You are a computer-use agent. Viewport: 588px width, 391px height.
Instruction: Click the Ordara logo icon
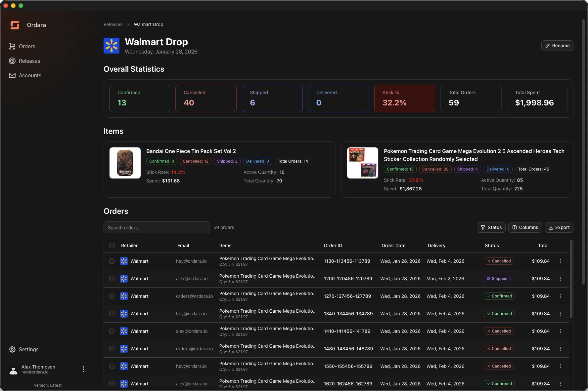pyautogui.click(x=15, y=25)
